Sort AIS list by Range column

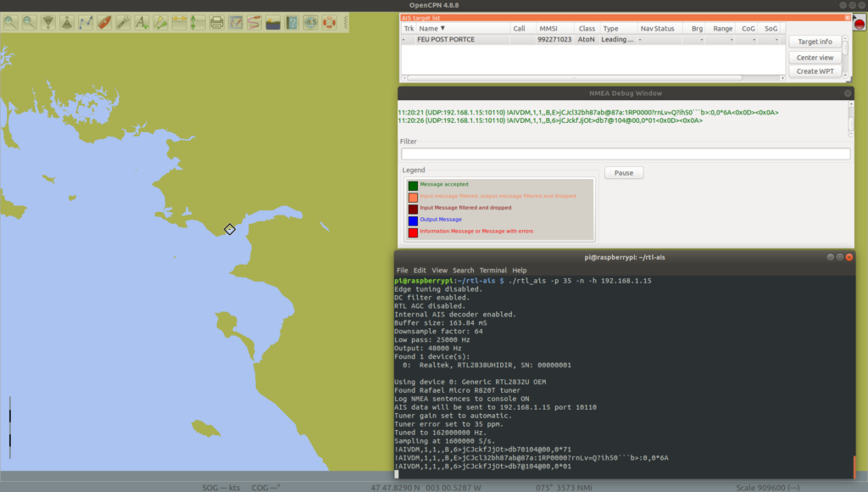[x=721, y=28]
